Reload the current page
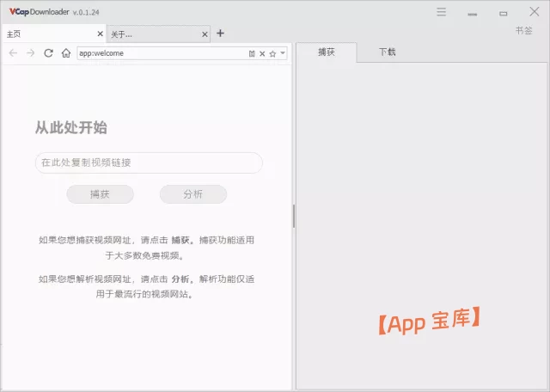Image resolution: width=550 pixels, height=392 pixels. pyautogui.click(x=48, y=53)
